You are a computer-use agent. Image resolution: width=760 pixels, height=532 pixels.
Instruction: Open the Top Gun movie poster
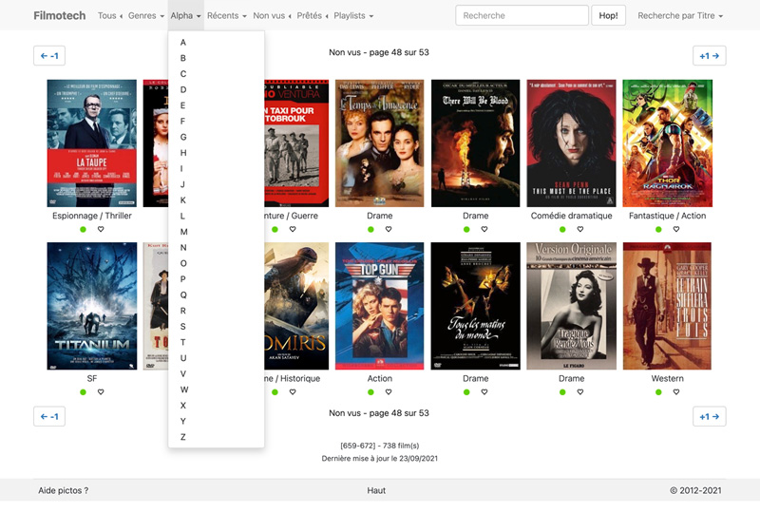coord(379,306)
